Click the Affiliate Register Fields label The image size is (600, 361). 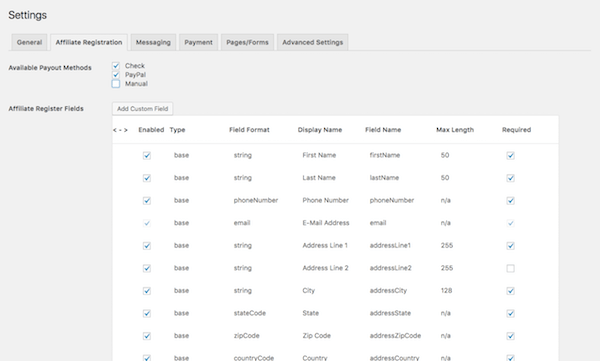pyautogui.click(x=46, y=109)
